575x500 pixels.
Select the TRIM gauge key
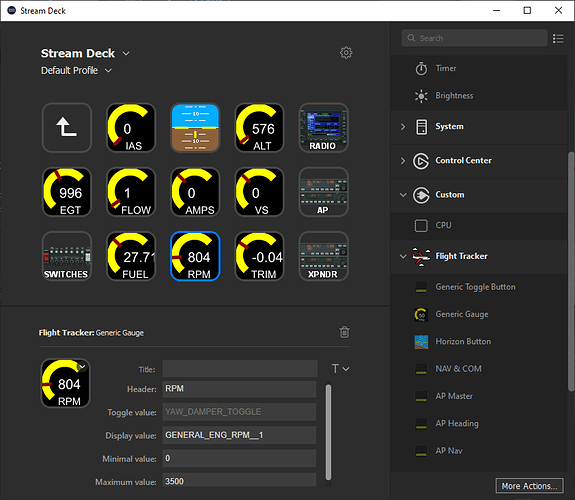pos(259,256)
